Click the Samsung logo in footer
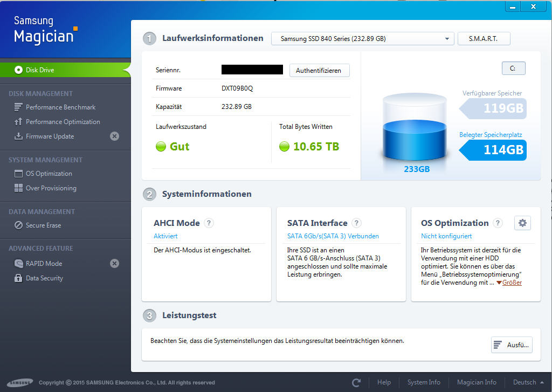Screen dimensions: 552x392 click(20, 382)
